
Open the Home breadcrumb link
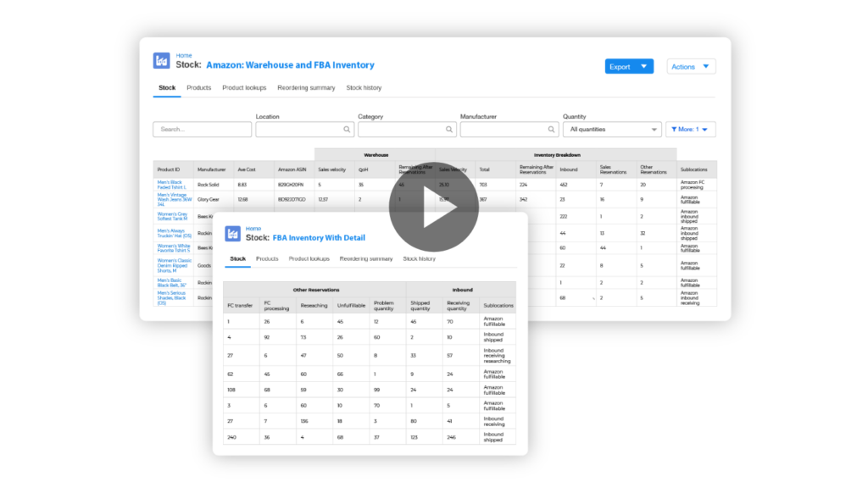(184, 54)
